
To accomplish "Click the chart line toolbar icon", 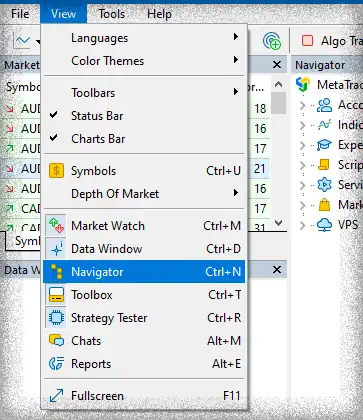I will click(21, 41).
